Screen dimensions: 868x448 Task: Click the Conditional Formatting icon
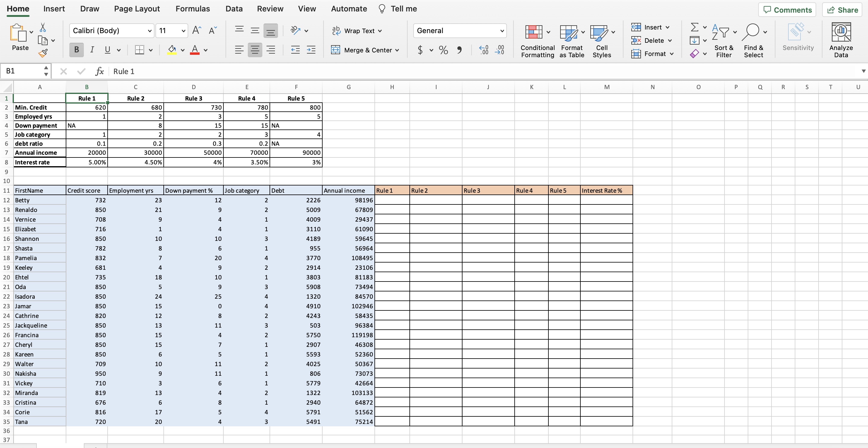[x=534, y=32]
